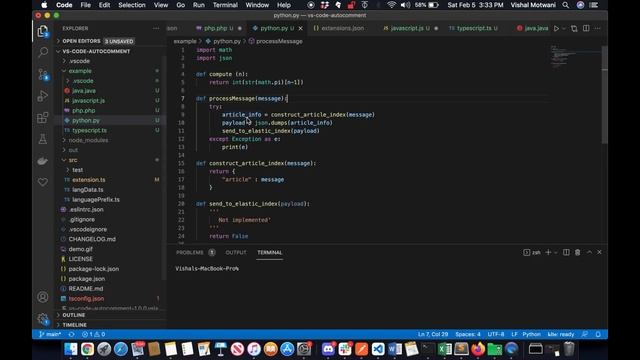Open launch profile dropdown next to plus
This screenshot has height=360, width=640.
(556, 253)
